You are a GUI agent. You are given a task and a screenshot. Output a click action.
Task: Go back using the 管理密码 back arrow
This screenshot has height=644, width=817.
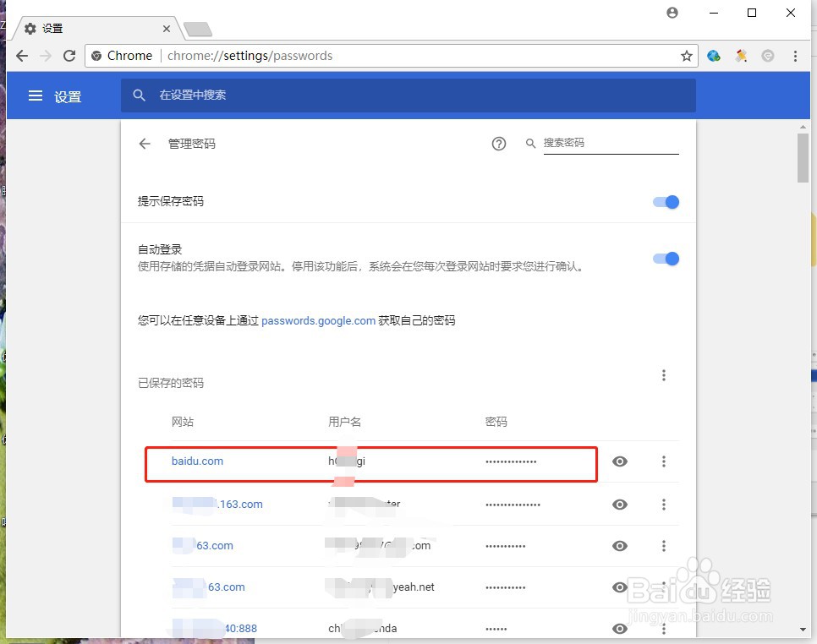[144, 144]
